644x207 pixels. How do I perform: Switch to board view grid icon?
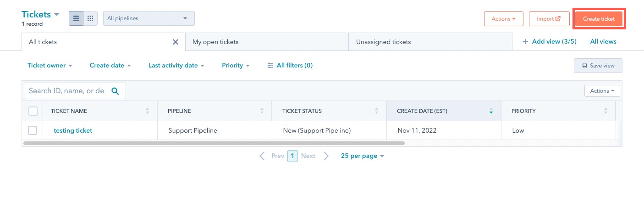click(x=90, y=18)
